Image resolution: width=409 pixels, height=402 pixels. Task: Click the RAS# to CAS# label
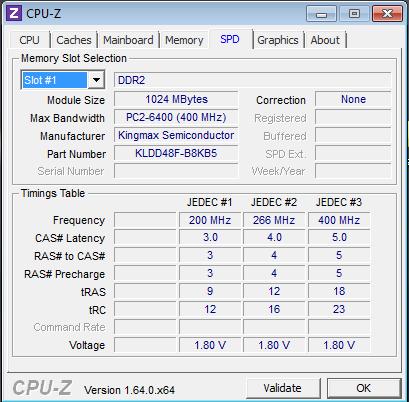69,256
